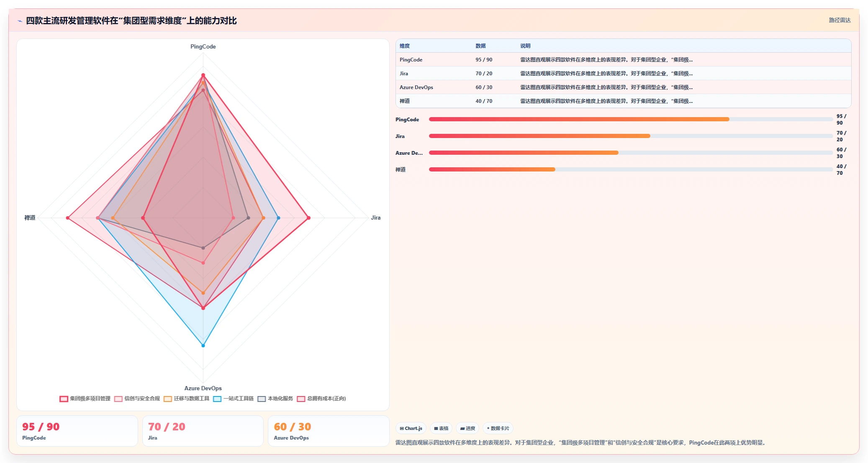
Task: Click the blue data point on the Azure DevOps axis
Action: click(x=203, y=345)
